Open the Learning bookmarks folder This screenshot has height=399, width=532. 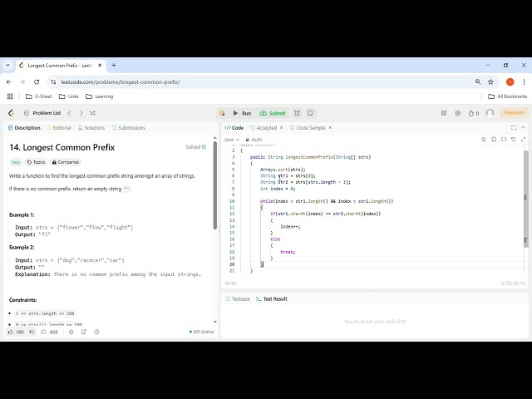[x=100, y=96]
